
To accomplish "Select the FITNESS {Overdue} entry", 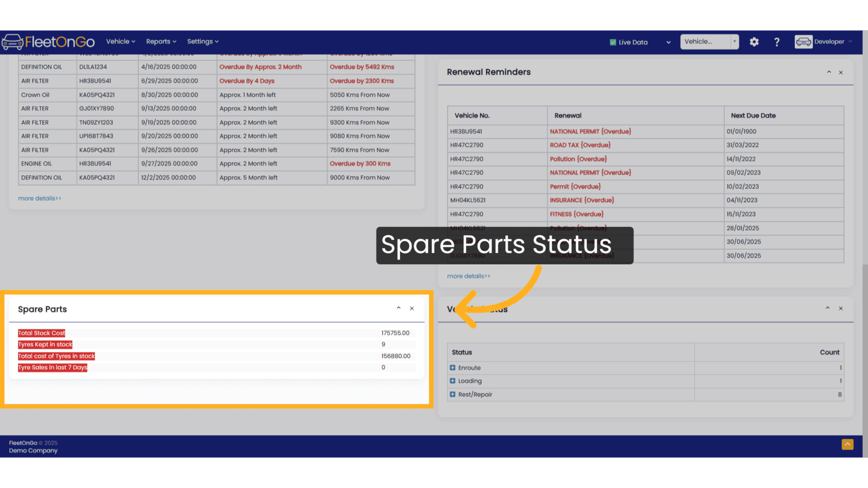I will click(577, 214).
